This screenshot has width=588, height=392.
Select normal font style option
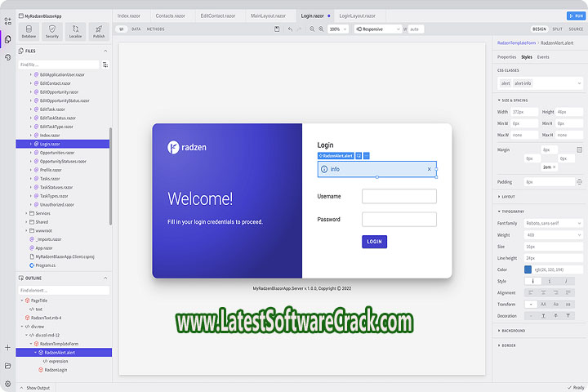click(532, 281)
